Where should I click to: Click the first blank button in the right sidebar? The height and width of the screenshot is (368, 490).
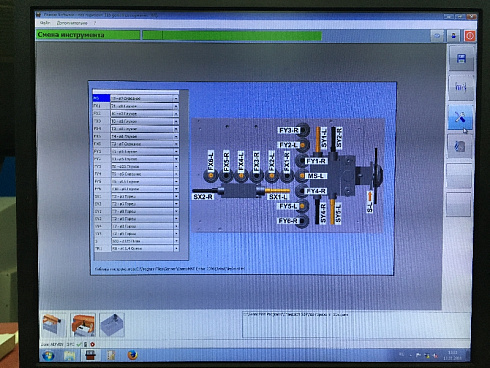coord(459,176)
